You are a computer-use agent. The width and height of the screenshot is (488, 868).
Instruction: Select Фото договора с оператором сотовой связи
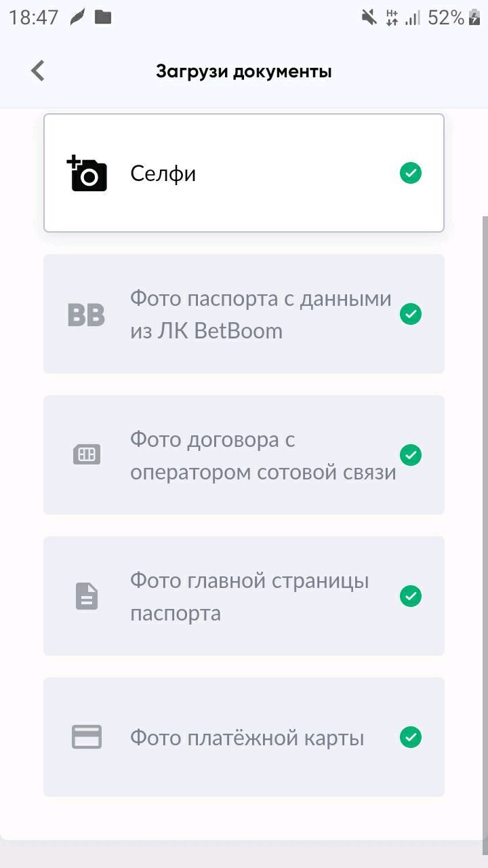tap(262, 456)
